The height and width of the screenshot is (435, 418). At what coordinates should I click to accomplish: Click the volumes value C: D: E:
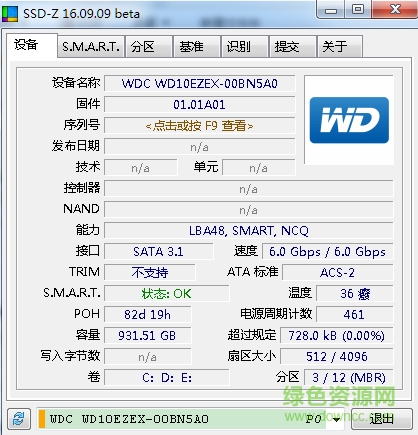167,378
